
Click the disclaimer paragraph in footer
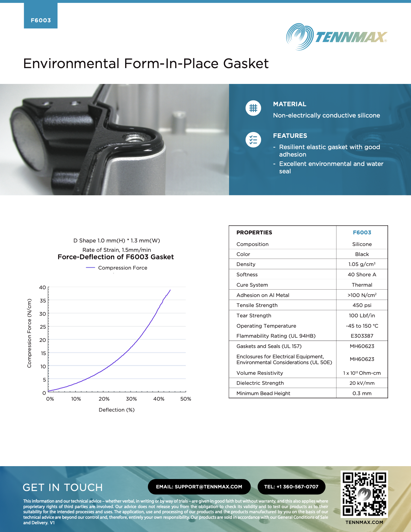[175, 512]
